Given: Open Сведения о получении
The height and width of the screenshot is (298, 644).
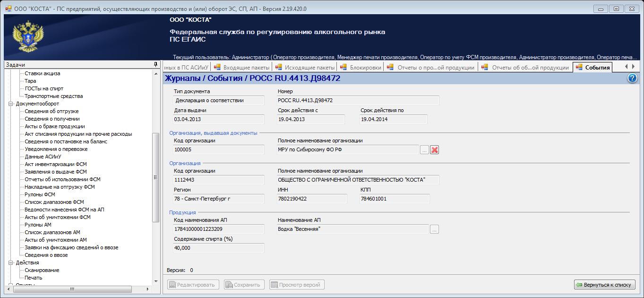Looking at the screenshot, I should pyautogui.click(x=52, y=119).
